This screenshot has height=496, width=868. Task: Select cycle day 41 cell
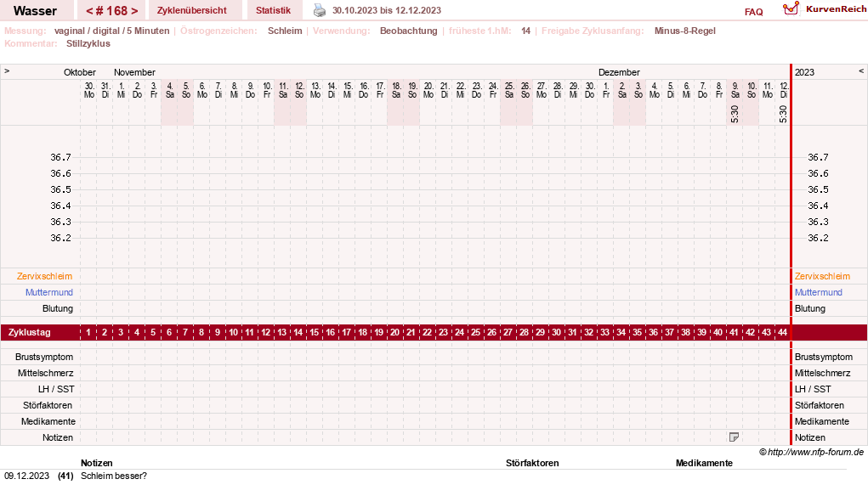click(734, 332)
